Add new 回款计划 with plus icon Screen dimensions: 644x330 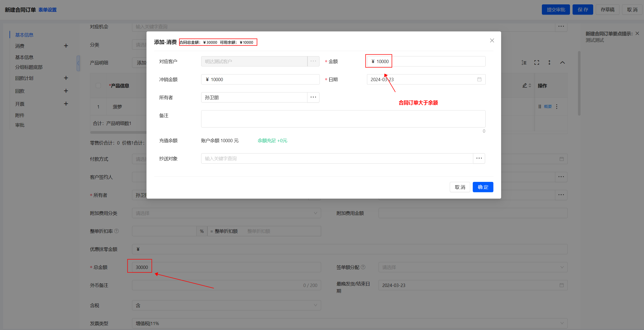coord(66,78)
